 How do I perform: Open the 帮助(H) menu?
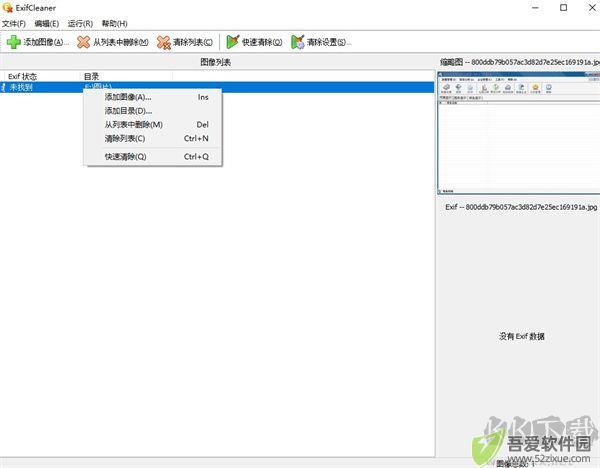[x=114, y=24]
